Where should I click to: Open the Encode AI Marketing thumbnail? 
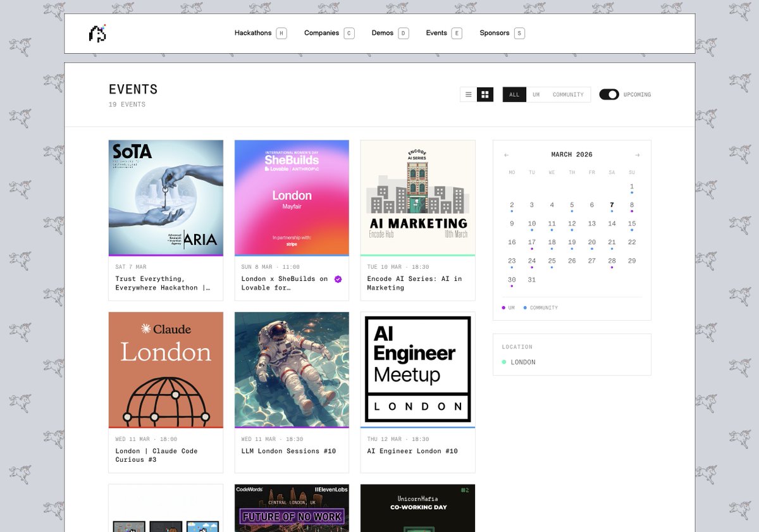(417, 197)
